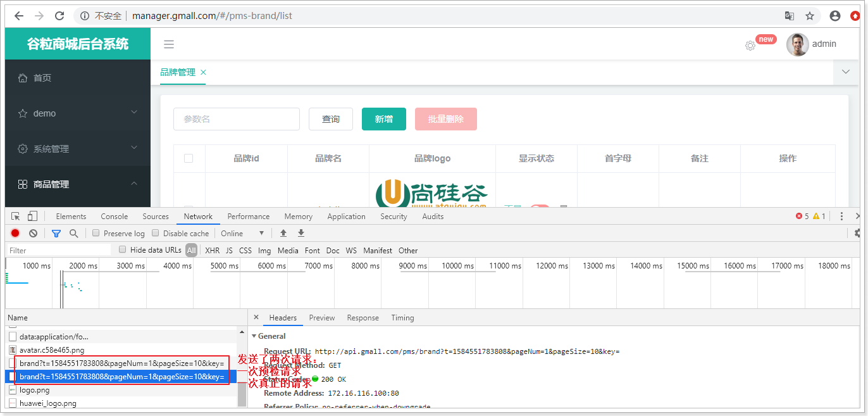Click the 批量删除 button
The image size is (868, 416).
coord(446,119)
